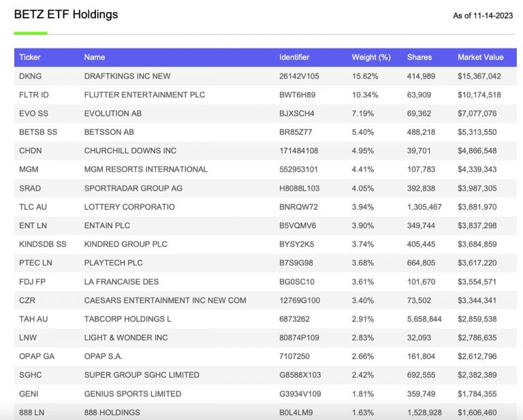Select SPORTRADAR GROUP AG name
Viewport: 523px width, 420px height.
[x=133, y=189]
